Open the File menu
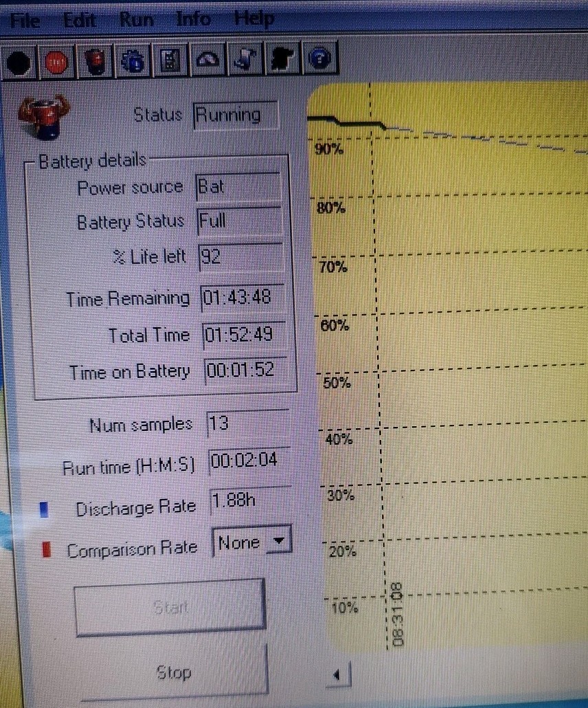The image size is (588, 708). [25, 21]
